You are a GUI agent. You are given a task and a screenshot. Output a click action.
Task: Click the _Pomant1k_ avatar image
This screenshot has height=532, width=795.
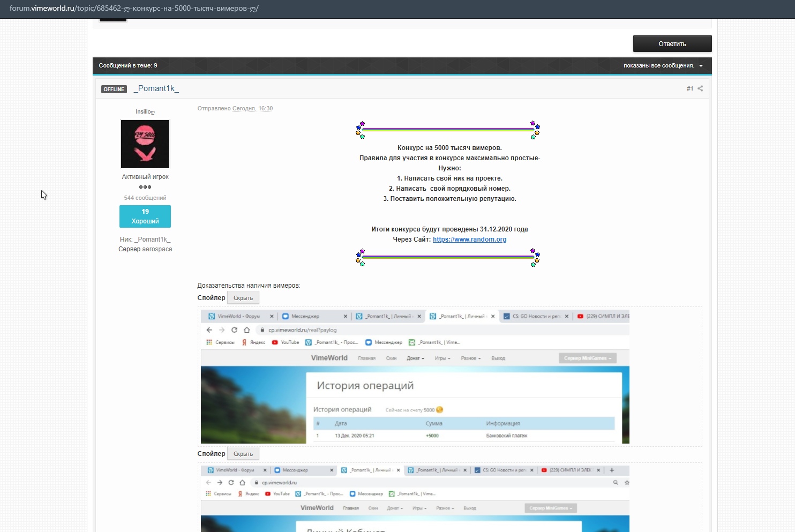coord(145,144)
